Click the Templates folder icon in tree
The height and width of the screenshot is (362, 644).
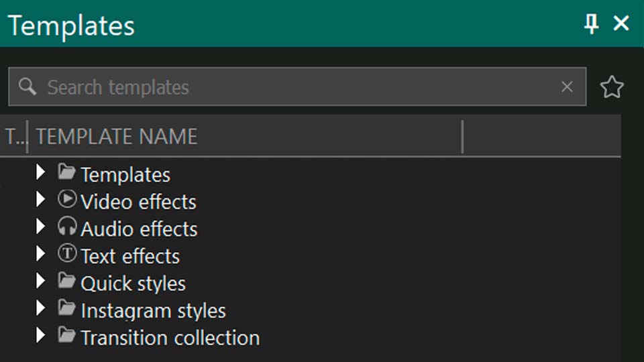tap(66, 172)
